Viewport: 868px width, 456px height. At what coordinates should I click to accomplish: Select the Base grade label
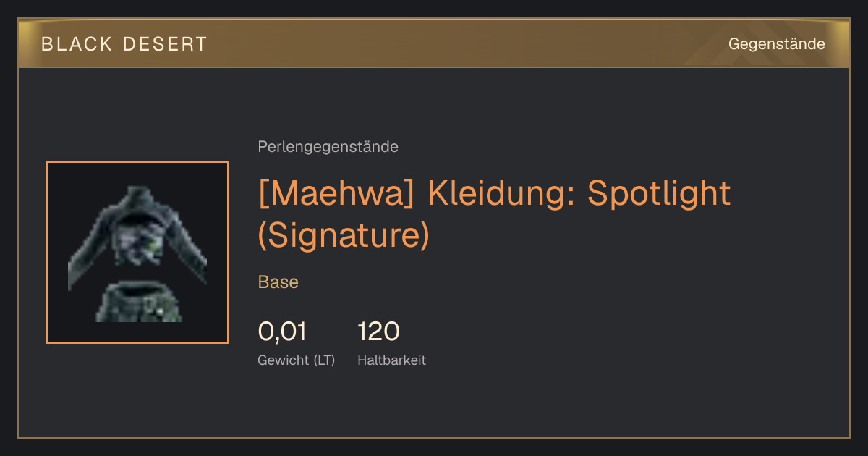coord(278,282)
